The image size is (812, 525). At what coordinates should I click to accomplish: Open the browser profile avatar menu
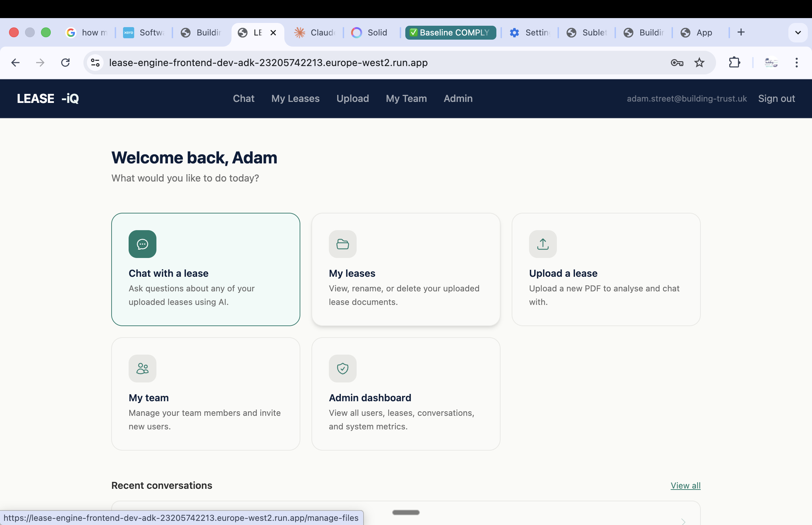pyautogui.click(x=771, y=63)
